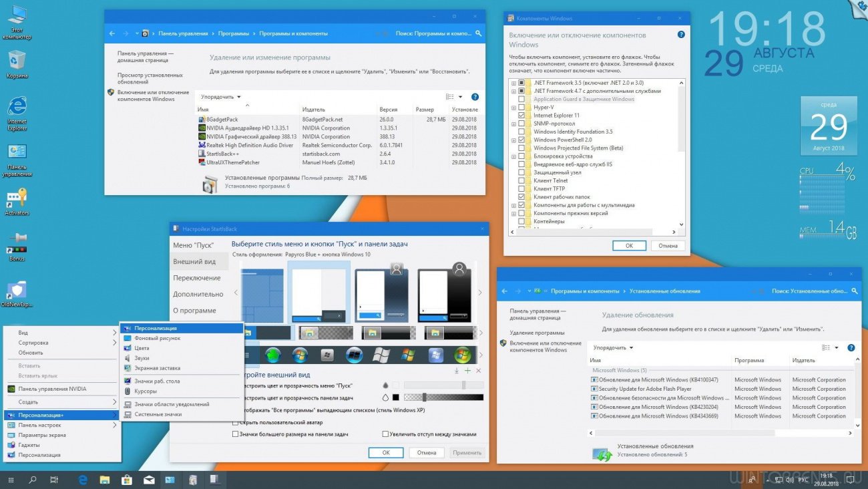The height and width of the screenshot is (489, 868).
Task: Adjust the taskbar transparency slider
Action: [443, 397]
